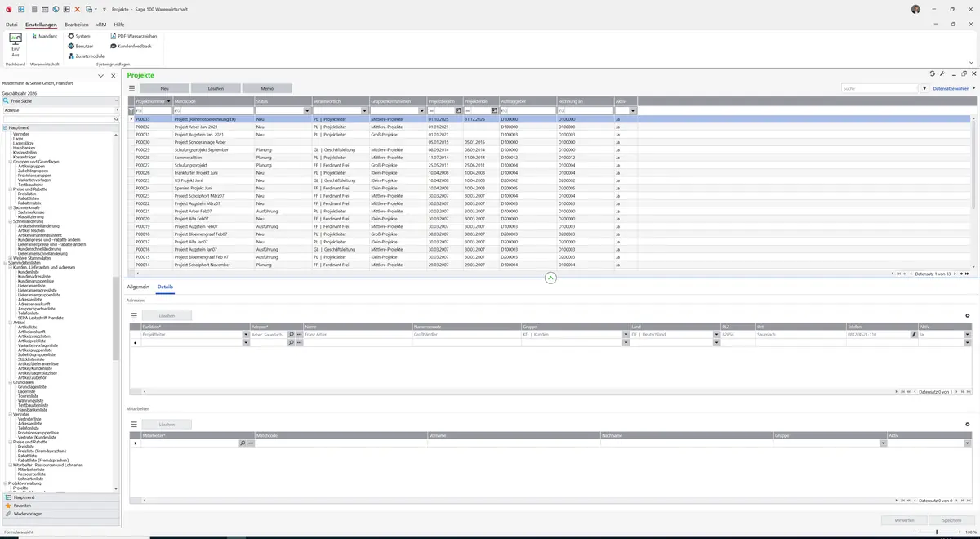This screenshot has height=539, width=980.
Task: Click the phone dial icon in Telefon cell
Action: click(x=914, y=334)
